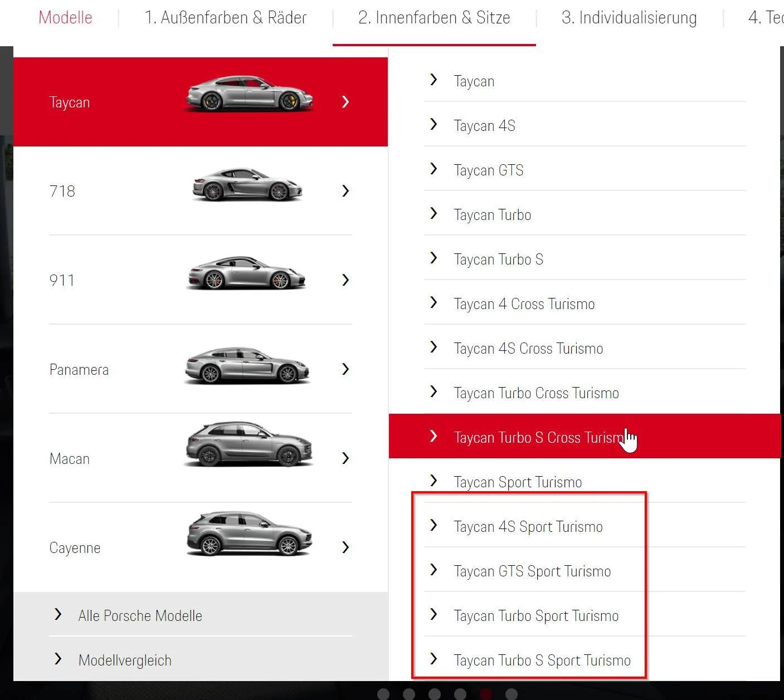Choose the base Taycan variant
The image size is (784, 700).
tap(585, 81)
